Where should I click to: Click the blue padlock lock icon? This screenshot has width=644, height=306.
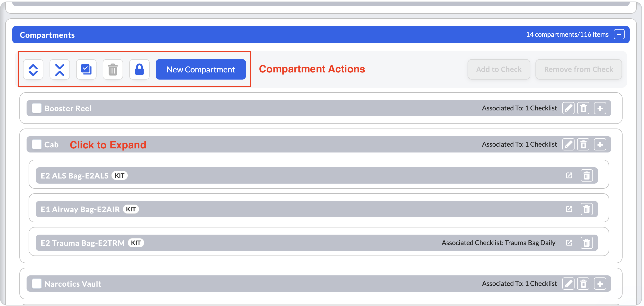coord(139,69)
